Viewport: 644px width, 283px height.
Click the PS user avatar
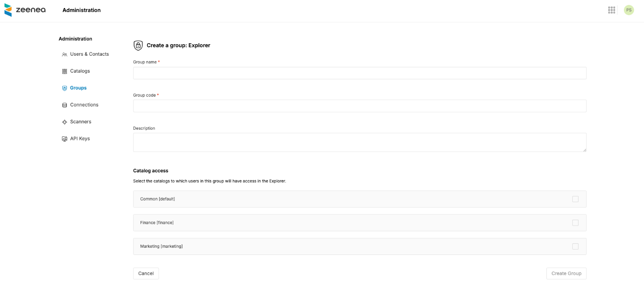click(628, 10)
